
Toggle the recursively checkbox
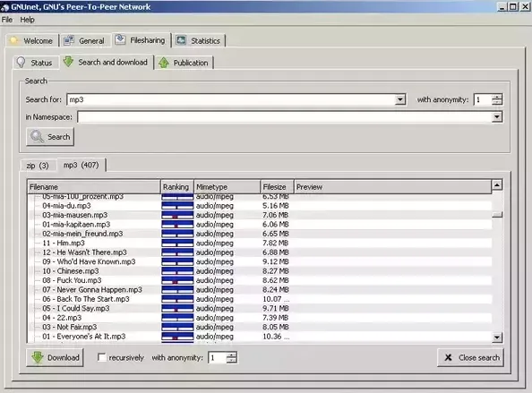click(x=101, y=357)
